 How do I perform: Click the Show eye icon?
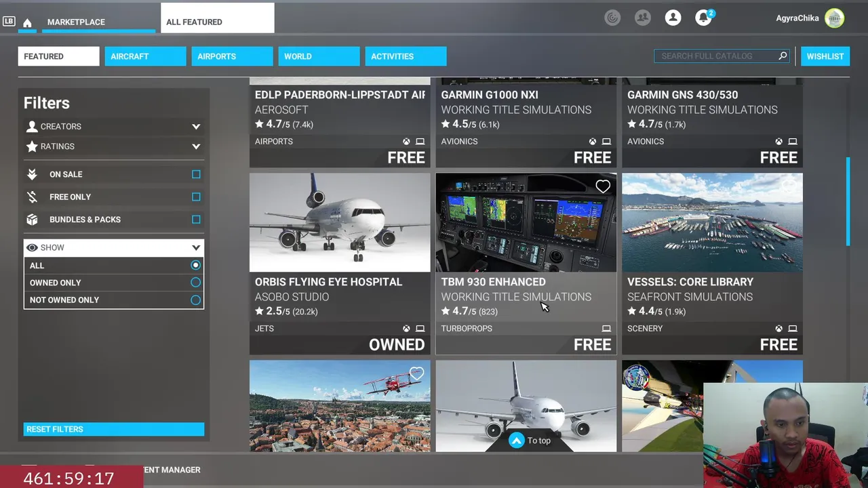[32, 248]
